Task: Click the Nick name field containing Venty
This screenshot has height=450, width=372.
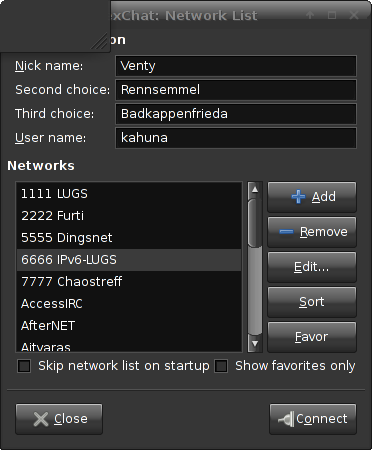Action: (x=236, y=66)
